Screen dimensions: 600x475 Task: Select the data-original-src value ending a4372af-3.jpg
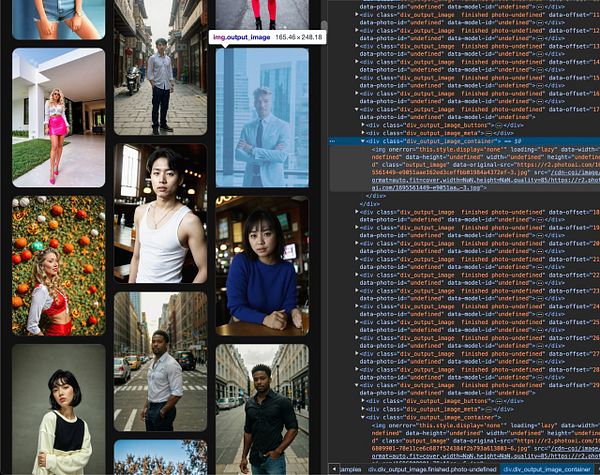click(x=450, y=173)
